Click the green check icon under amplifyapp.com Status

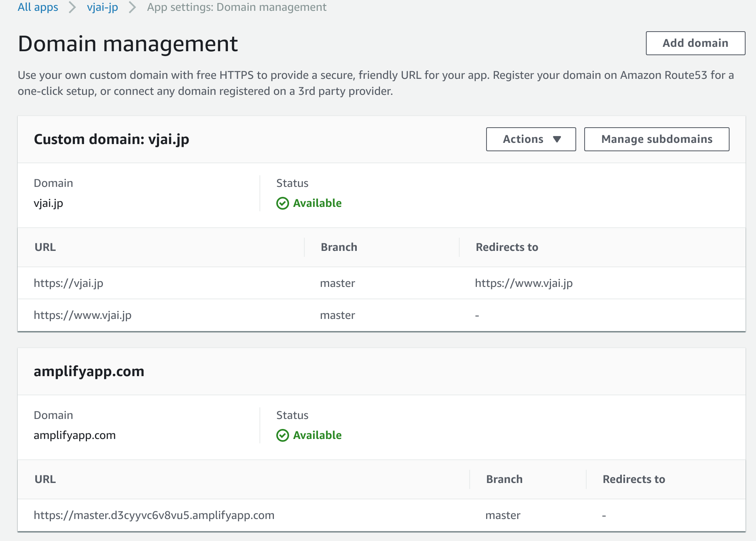coord(283,435)
